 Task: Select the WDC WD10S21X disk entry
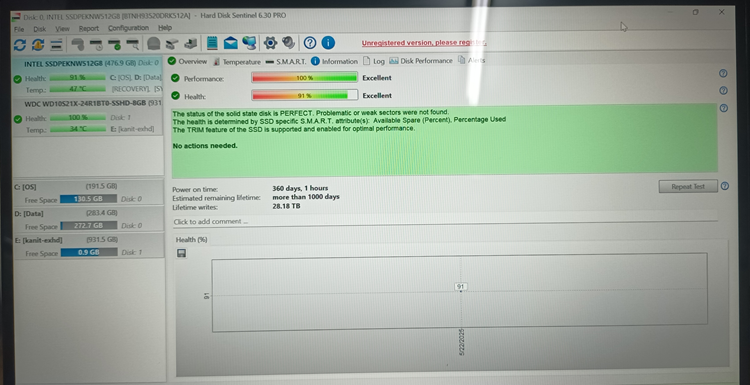click(x=88, y=117)
